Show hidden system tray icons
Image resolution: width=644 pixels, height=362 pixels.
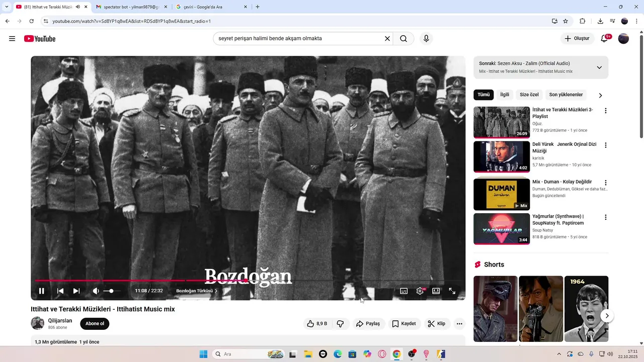[x=559, y=354]
